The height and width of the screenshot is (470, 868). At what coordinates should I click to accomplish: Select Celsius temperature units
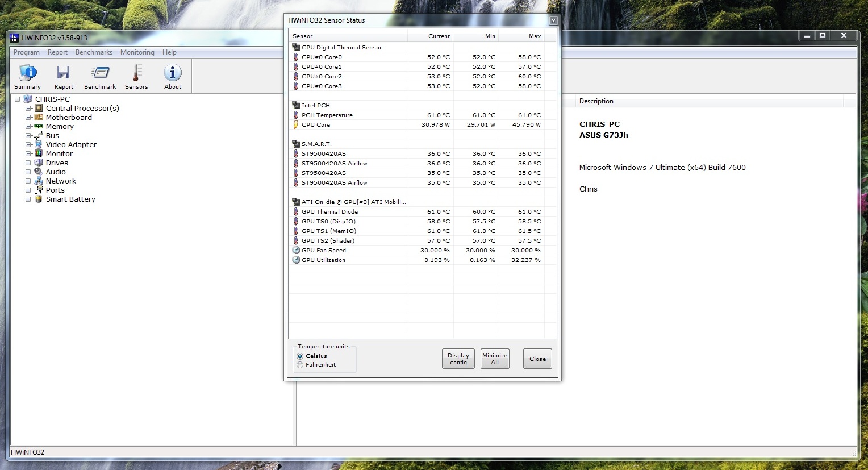[300, 356]
